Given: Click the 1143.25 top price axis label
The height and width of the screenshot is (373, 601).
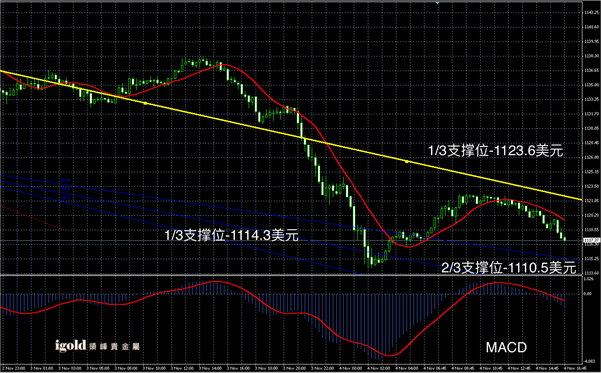Looking at the screenshot, I should click(590, 13).
